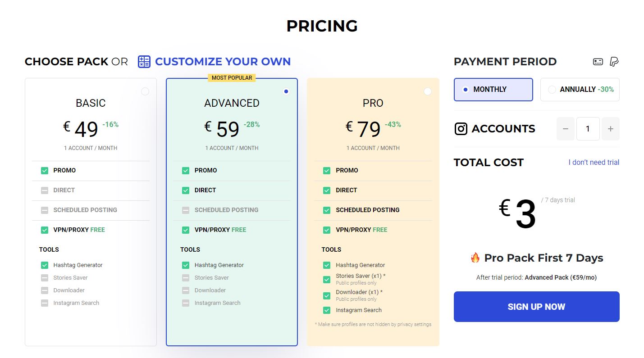Screen dimensions: 644x358
Task: Click the credit card payment icon
Action: 598,62
